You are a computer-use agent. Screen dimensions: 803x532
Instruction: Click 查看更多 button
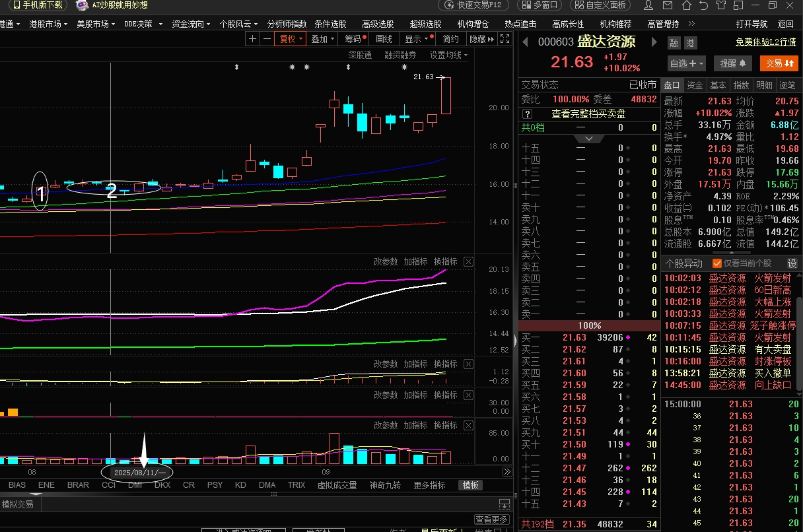click(492, 520)
